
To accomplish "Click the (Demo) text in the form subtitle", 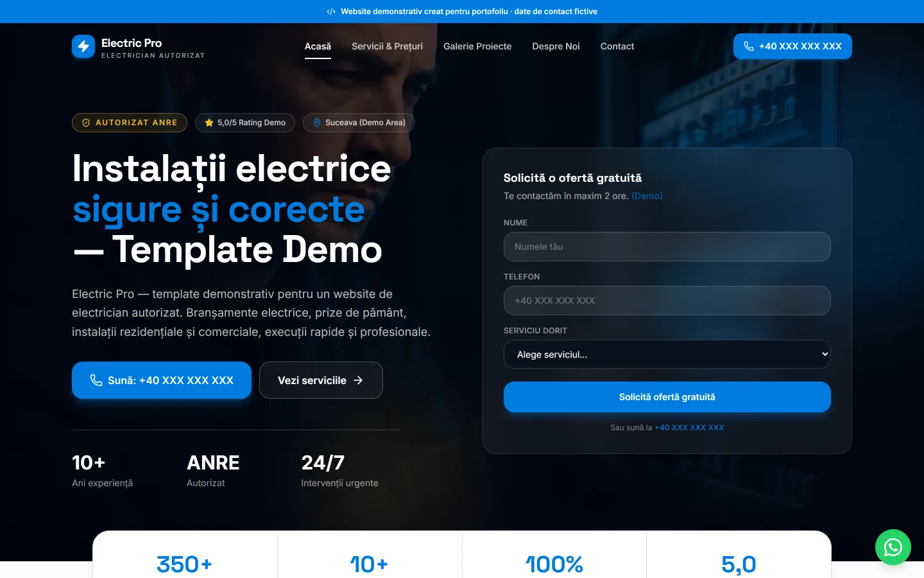I will click(x=647, y=196).
